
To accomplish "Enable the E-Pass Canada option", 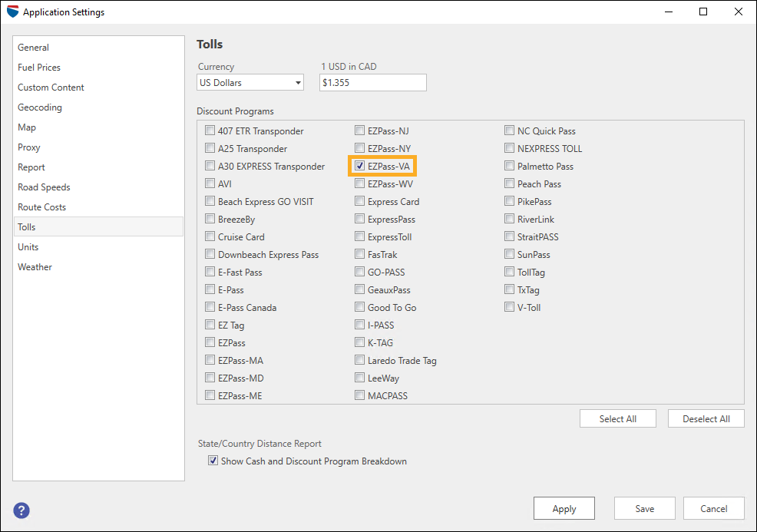I will click(210, 307).
